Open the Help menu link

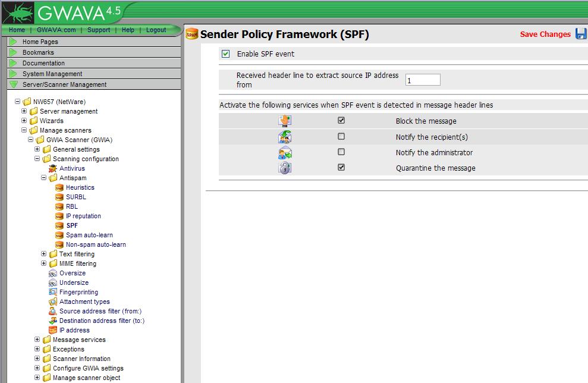tap(128, 30)
